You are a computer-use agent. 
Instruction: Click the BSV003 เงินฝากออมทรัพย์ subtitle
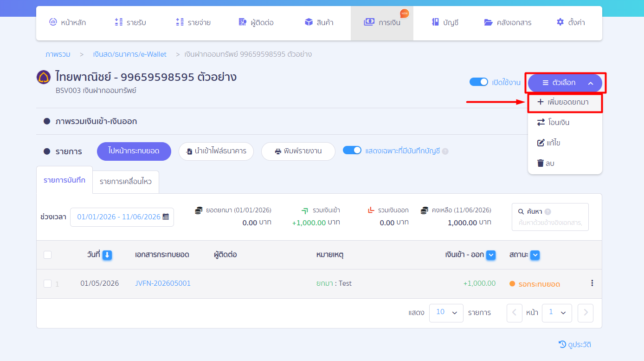coord(96,91)
